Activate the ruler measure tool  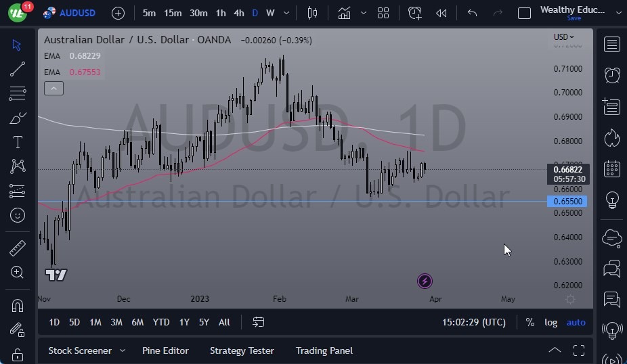pos(18,248)
